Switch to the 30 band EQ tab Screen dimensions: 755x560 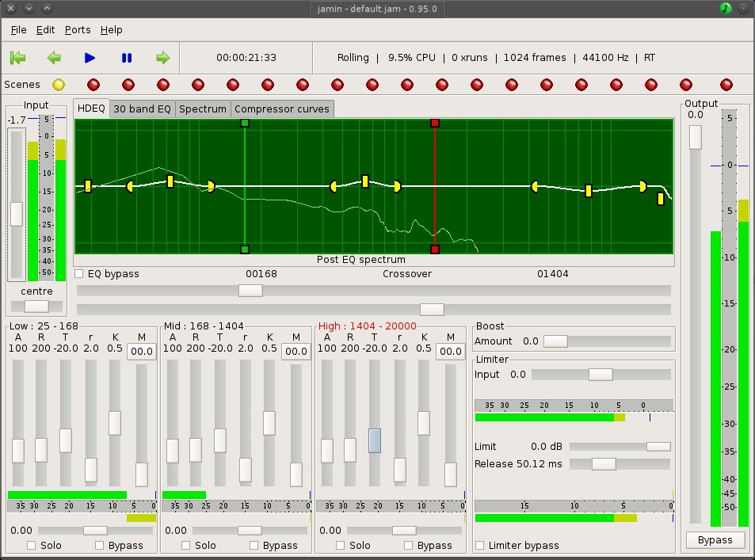coord(142,109)
